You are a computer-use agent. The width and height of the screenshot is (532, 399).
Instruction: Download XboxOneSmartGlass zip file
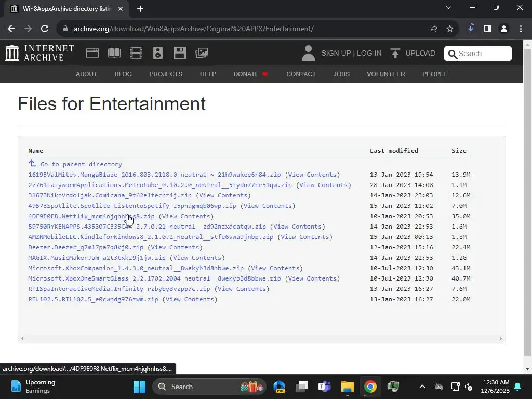click(x=154, y=278)
